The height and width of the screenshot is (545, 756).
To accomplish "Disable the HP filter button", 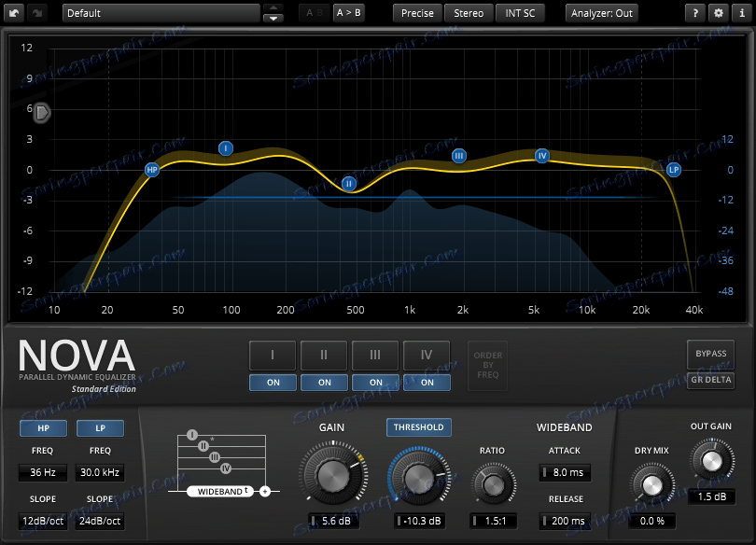I will tap(43, 428).
